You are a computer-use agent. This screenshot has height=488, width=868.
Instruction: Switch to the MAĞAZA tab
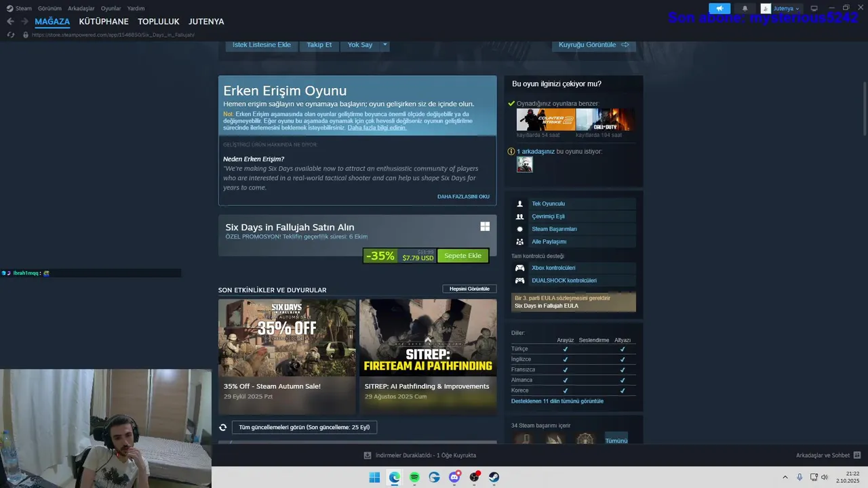point(52,22)
